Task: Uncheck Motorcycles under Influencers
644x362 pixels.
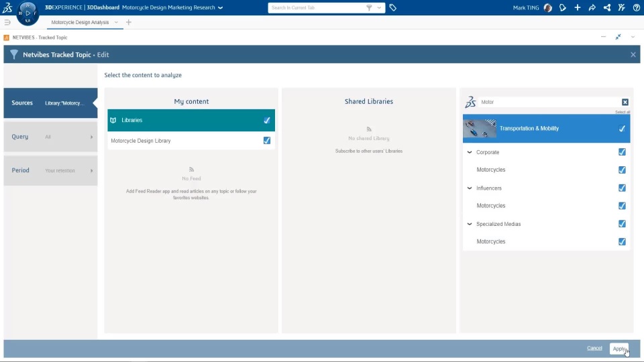Action: coord(622,206)
